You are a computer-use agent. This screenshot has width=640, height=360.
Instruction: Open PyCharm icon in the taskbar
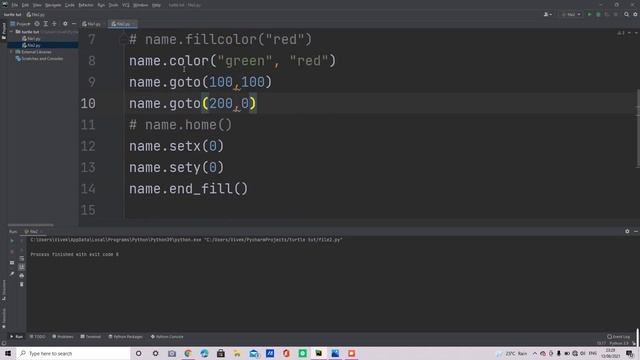pyautogui.click(x=319, y=353)
